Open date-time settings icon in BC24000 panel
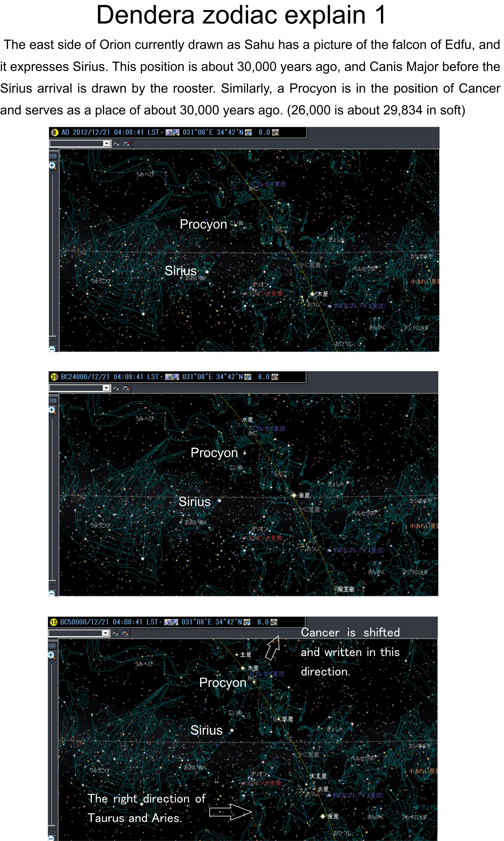The image size is (504, 841). click(x=168, y=377)
